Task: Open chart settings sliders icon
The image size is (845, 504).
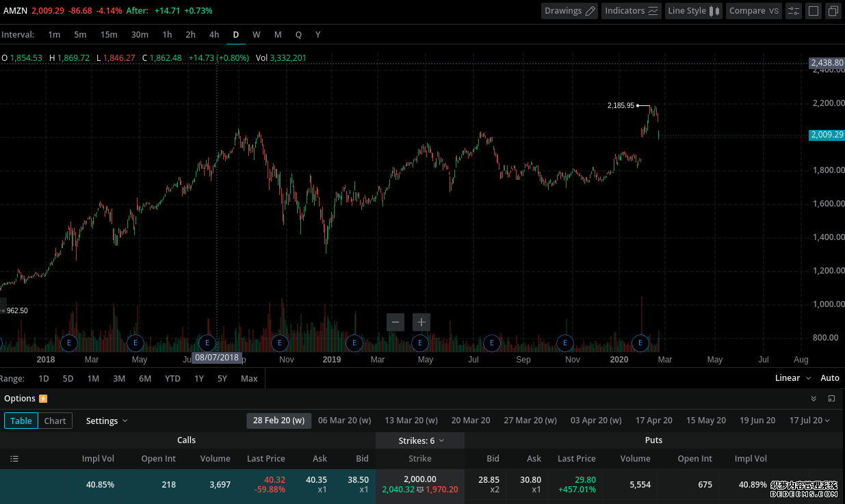Action: click(794, 11)
